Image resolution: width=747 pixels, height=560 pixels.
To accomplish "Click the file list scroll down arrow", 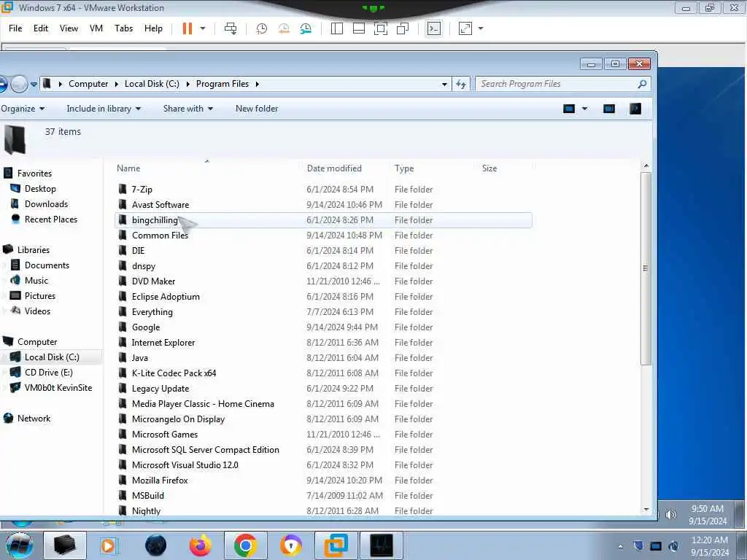I will click(x=646, y=509).
